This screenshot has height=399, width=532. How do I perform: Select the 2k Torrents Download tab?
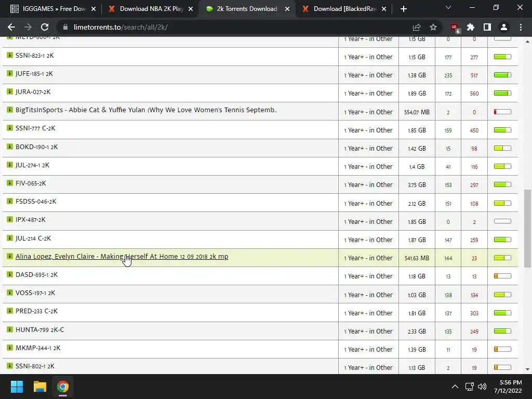247,9
